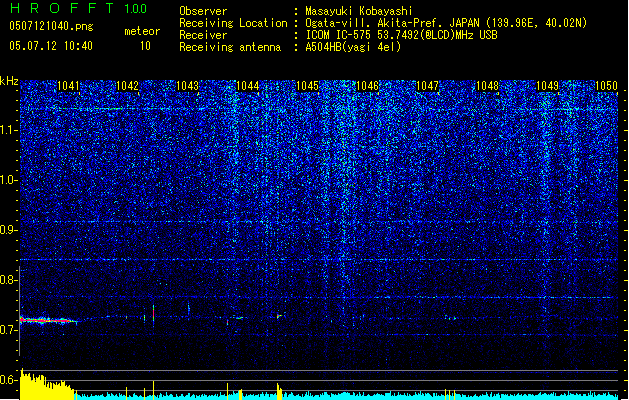Select the file name 0507121040.png
Viewport: 629px width, 400px height.
tap(51, 26)
